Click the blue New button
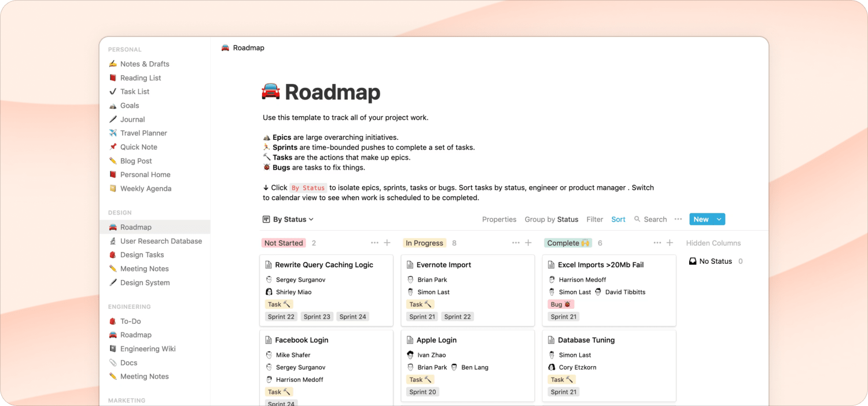This screenshot has width=868, height=406. pos(701,220)
